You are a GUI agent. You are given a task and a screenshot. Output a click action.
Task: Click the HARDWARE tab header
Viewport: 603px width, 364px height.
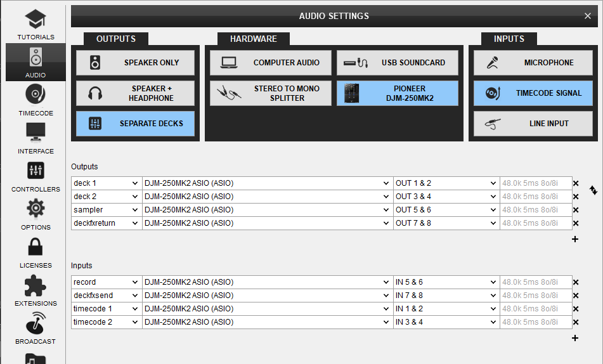pyautogui.click(x=254, y=39)
